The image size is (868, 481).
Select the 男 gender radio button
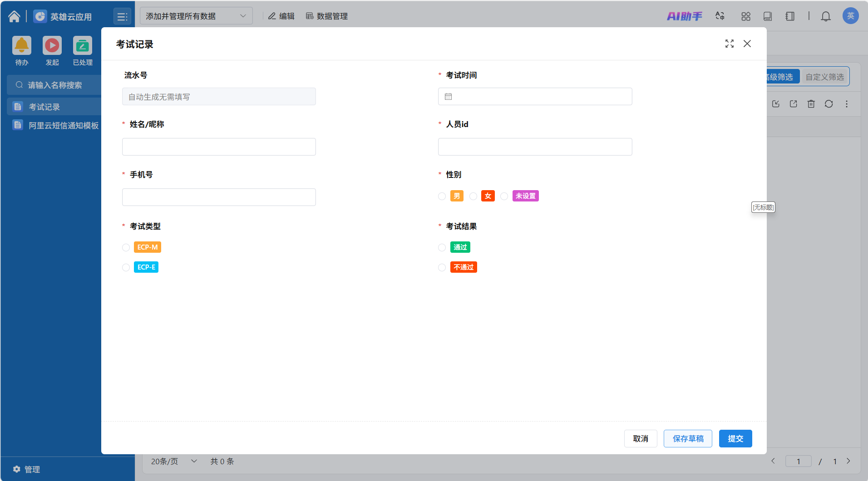coord(442,196)
